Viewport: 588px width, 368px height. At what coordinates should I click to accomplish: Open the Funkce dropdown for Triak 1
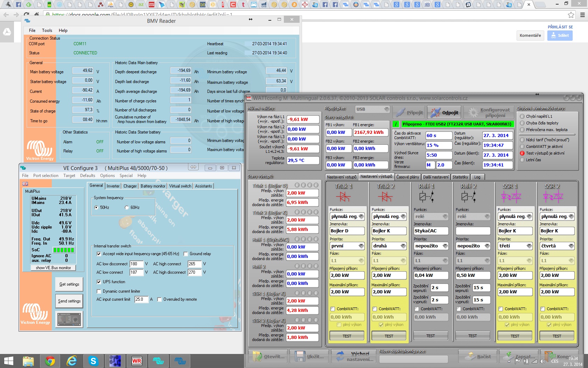[347, 217]
